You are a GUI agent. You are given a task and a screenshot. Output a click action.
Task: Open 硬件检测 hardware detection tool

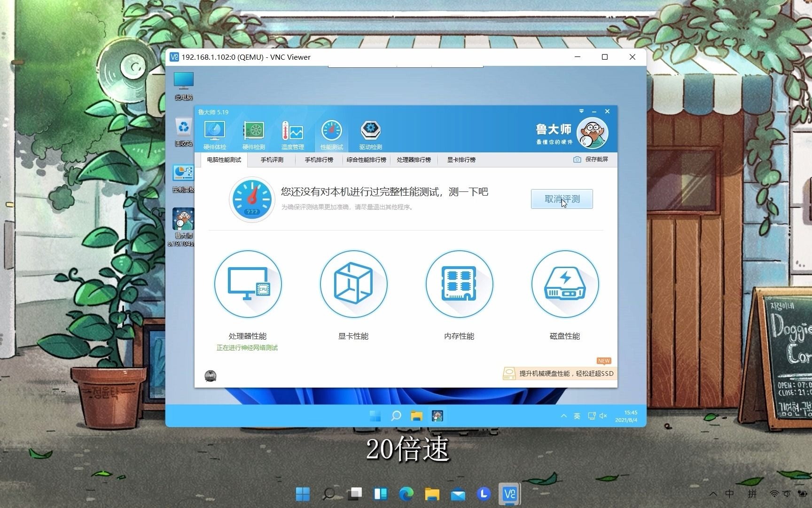(253, 135)
